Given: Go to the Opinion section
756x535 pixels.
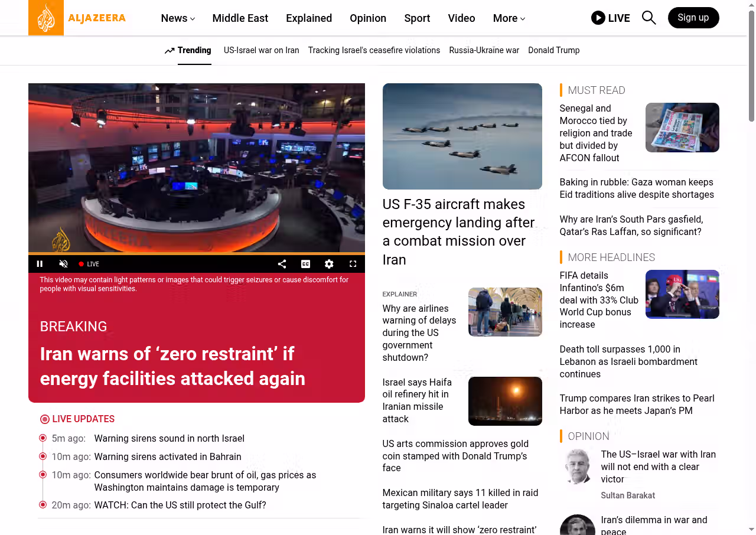Looking at the screenshot, I should coord(367,18).
